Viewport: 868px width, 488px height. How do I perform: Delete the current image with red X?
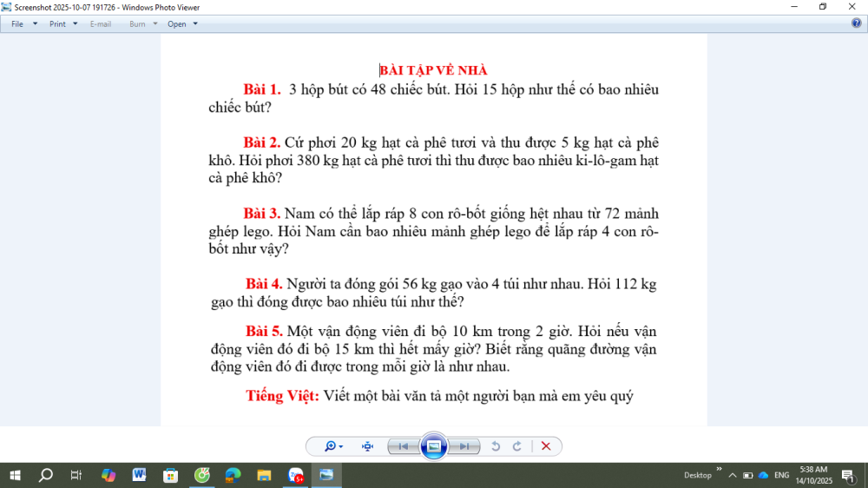pos(546,446)
